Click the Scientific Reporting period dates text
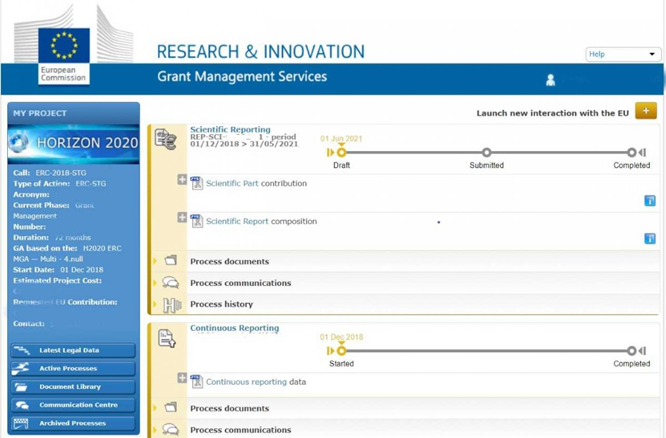 [244, 144]
